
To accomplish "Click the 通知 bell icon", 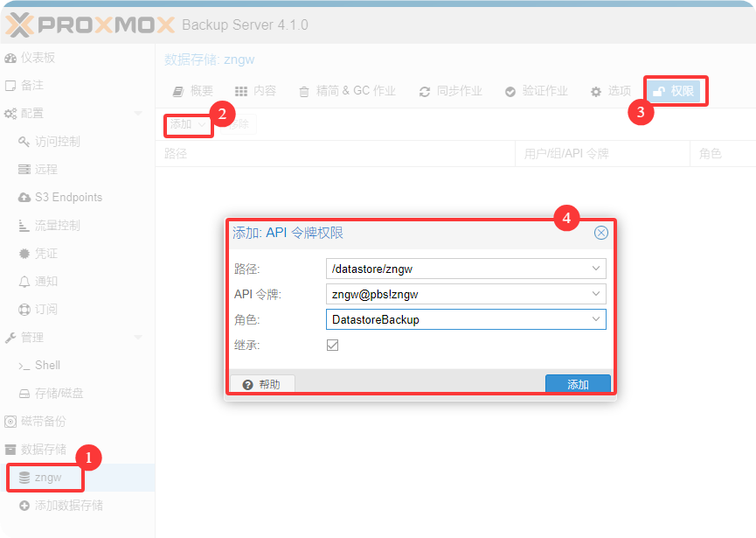I will (x=24, y=282).
